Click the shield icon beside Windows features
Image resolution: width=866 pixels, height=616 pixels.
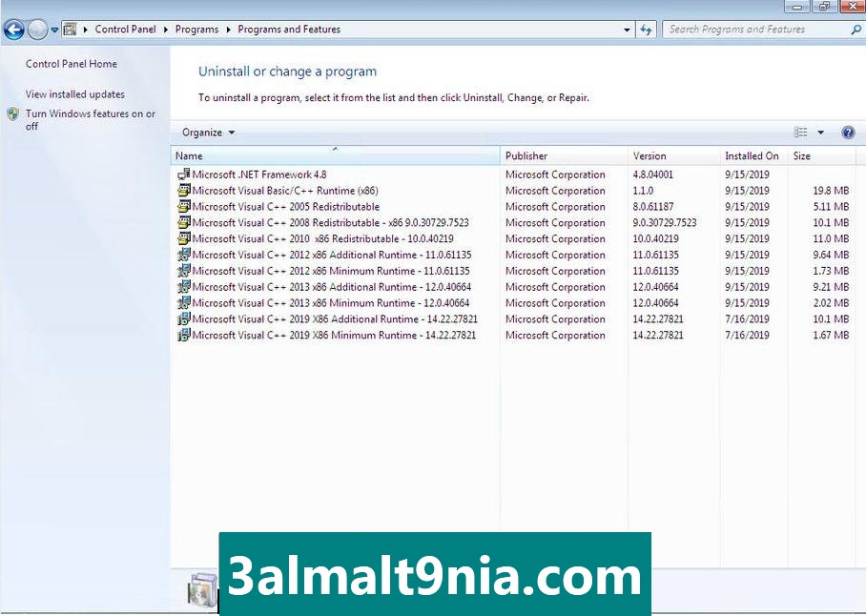click(13, 114)
